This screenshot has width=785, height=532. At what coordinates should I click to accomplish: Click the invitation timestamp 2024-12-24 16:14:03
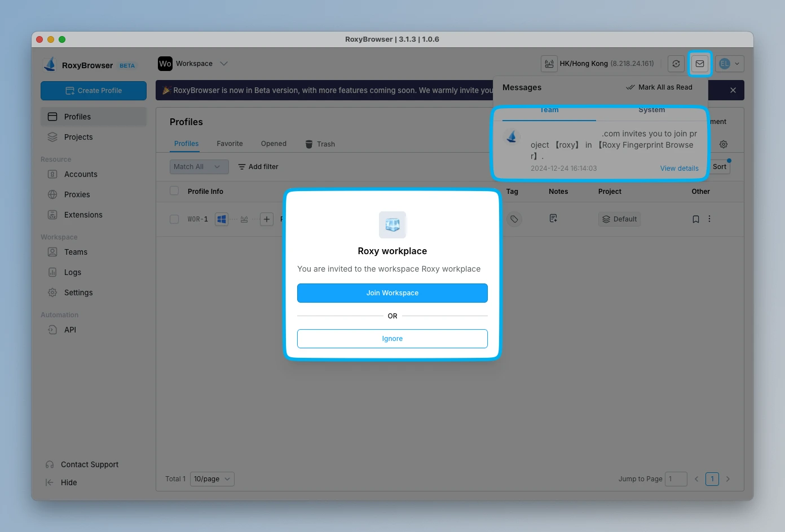click(563, 169)
